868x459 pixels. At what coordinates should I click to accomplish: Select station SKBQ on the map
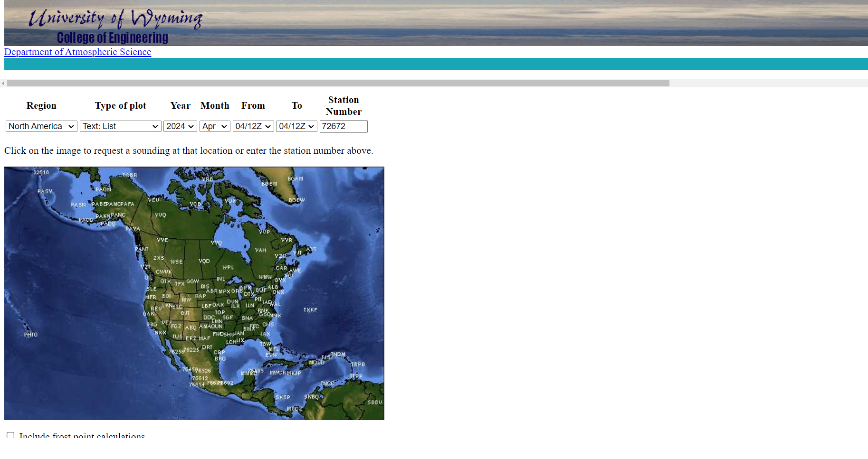coord(312,397)
